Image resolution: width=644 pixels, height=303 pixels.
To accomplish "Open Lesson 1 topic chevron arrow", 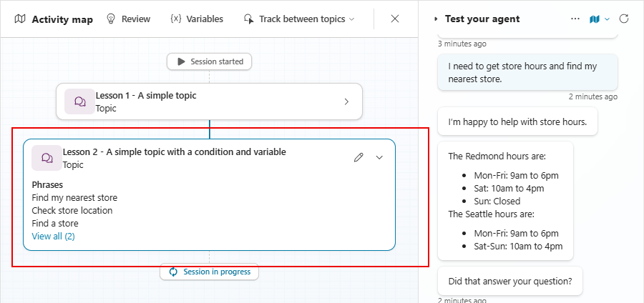I will click(347, 101).
